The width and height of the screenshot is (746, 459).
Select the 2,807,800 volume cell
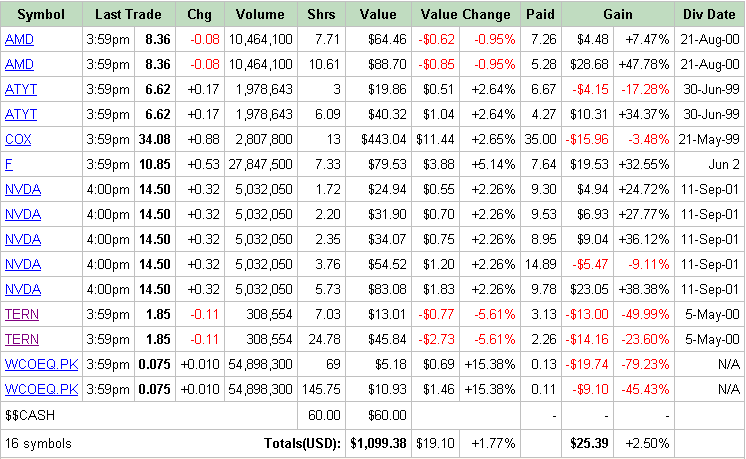pyautogui.click(x=260, y=139)
